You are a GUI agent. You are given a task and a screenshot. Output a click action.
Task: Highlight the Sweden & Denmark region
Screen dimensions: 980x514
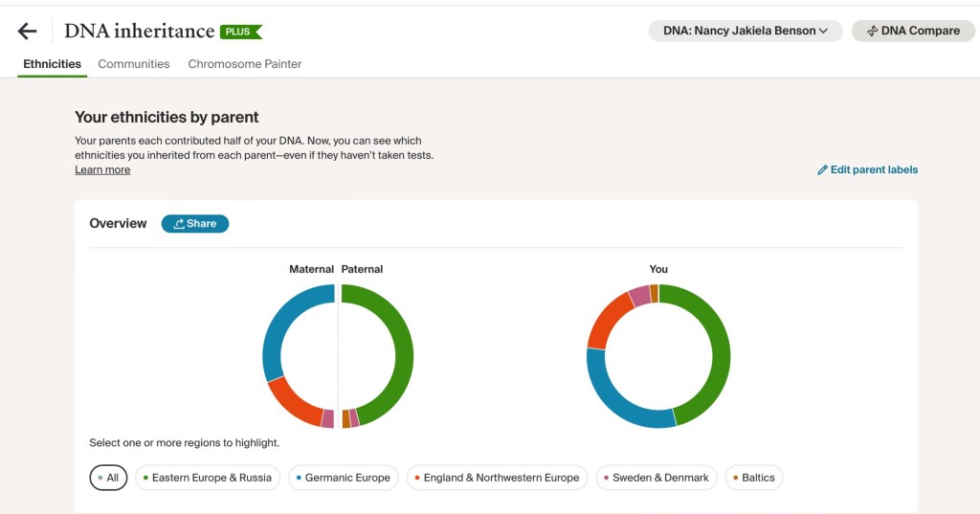pyautogui.click(x=655, y=478)
